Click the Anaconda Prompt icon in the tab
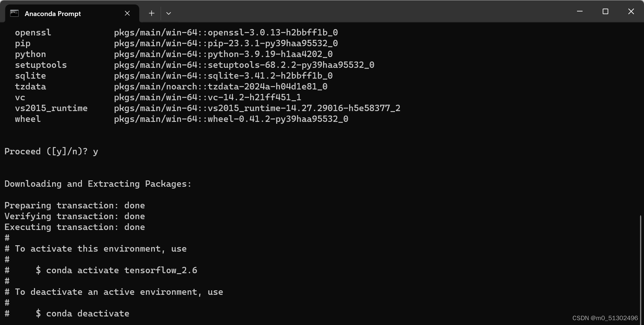The image size is (644, 325). 14,13
